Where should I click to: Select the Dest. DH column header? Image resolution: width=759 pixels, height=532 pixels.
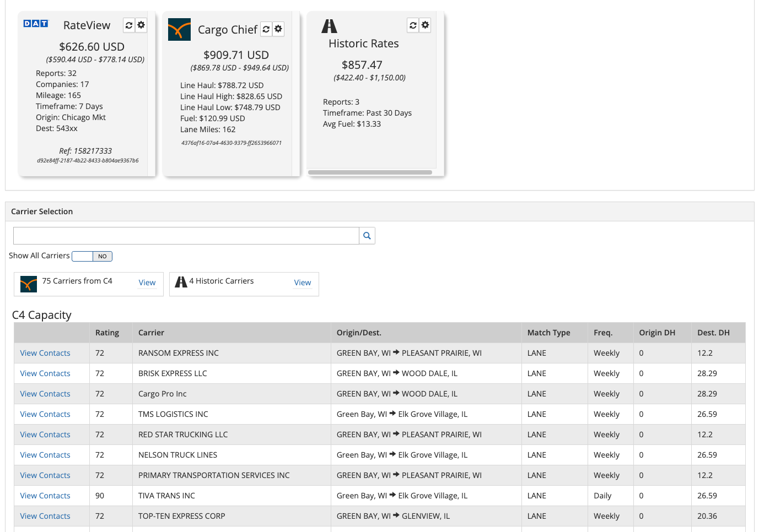pyautogui.click(x=713, y=333)
